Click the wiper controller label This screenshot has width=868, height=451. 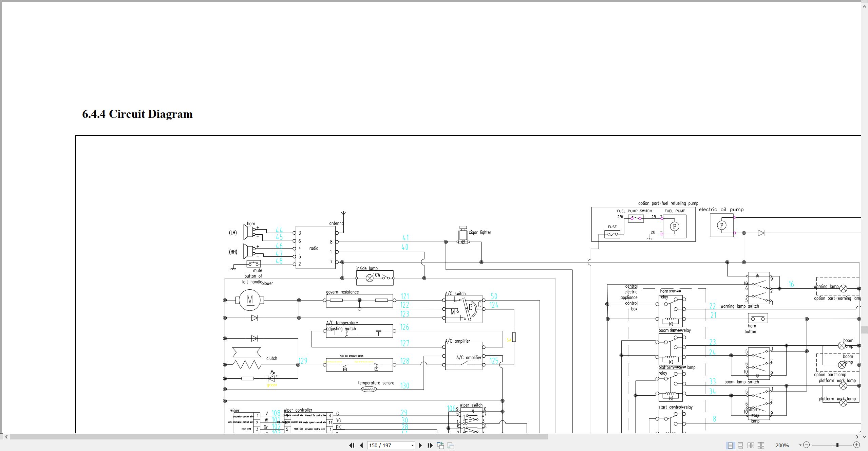pos(298,410)
